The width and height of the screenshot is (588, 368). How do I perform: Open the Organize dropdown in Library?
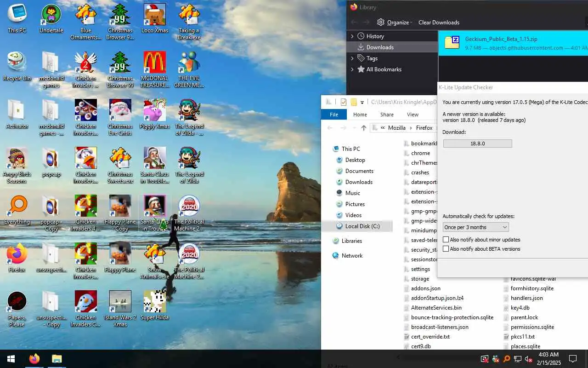coord(395,22)
